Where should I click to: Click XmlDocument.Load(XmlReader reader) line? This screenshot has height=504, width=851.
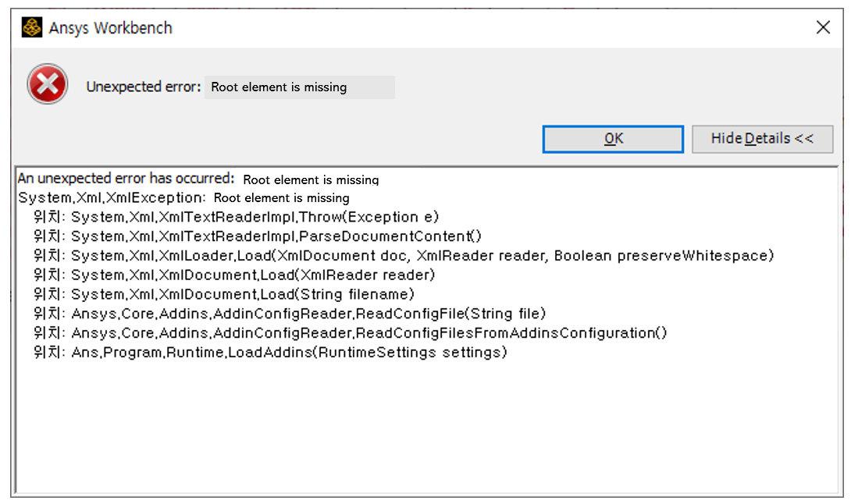234,275
